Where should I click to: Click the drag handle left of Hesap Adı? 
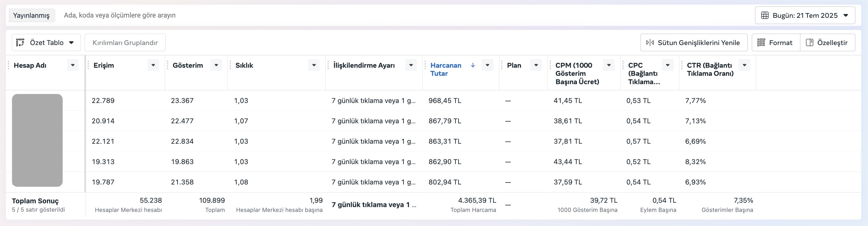click(9, 65)
